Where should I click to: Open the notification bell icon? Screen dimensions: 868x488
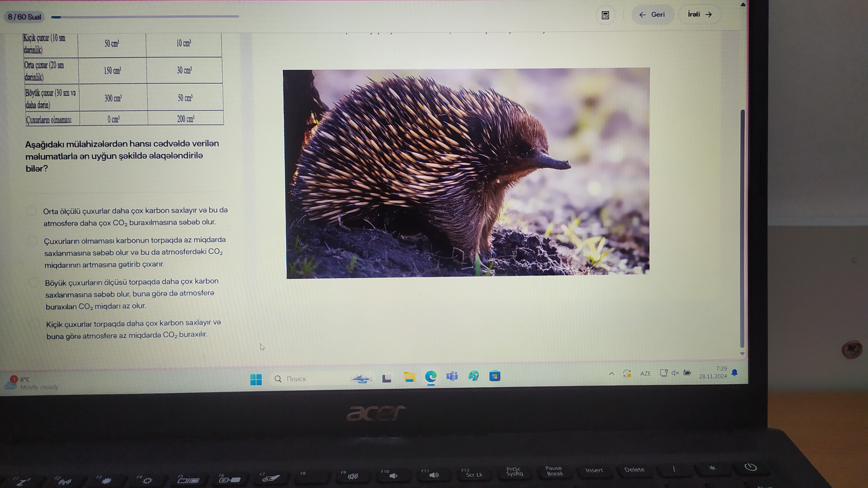point(735,372)
